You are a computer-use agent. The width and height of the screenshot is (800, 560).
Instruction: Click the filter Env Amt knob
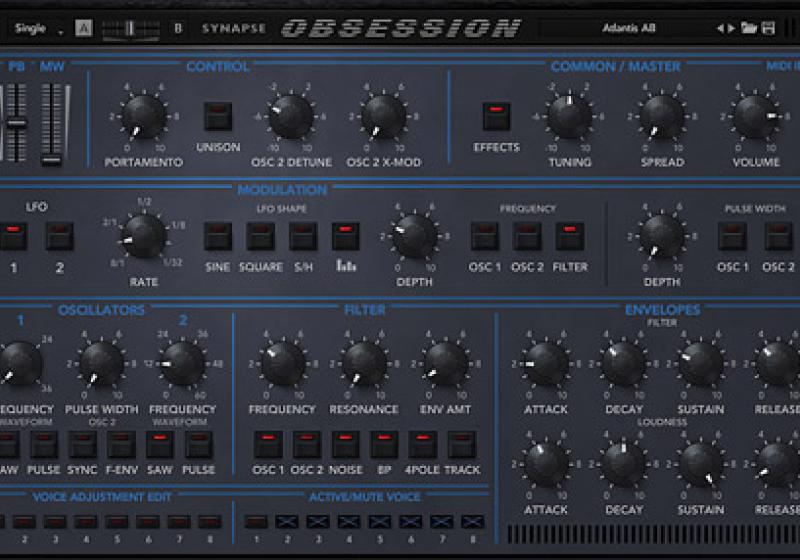click(445, 364)
